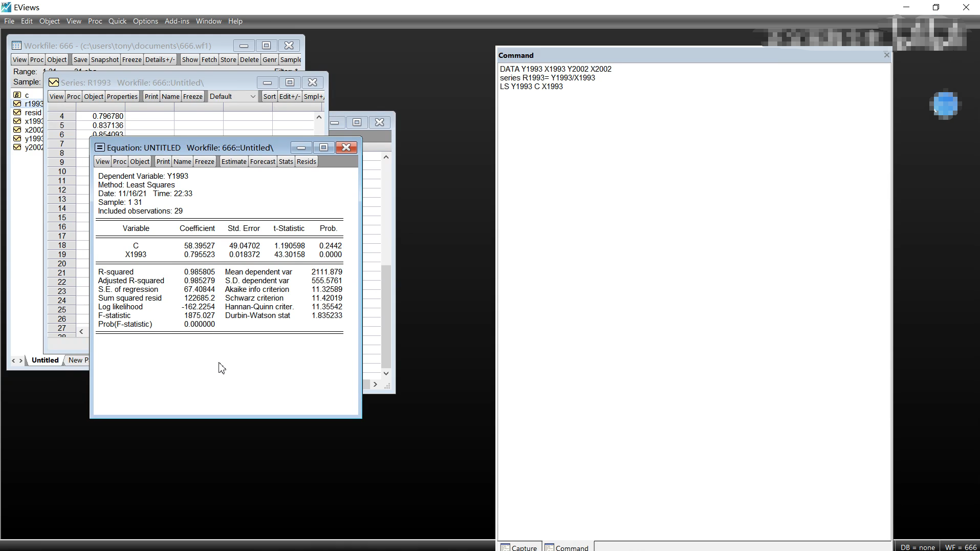Open the Resids view of equation
The width and height of the screenshot is (980, 551).
(306, 161)
